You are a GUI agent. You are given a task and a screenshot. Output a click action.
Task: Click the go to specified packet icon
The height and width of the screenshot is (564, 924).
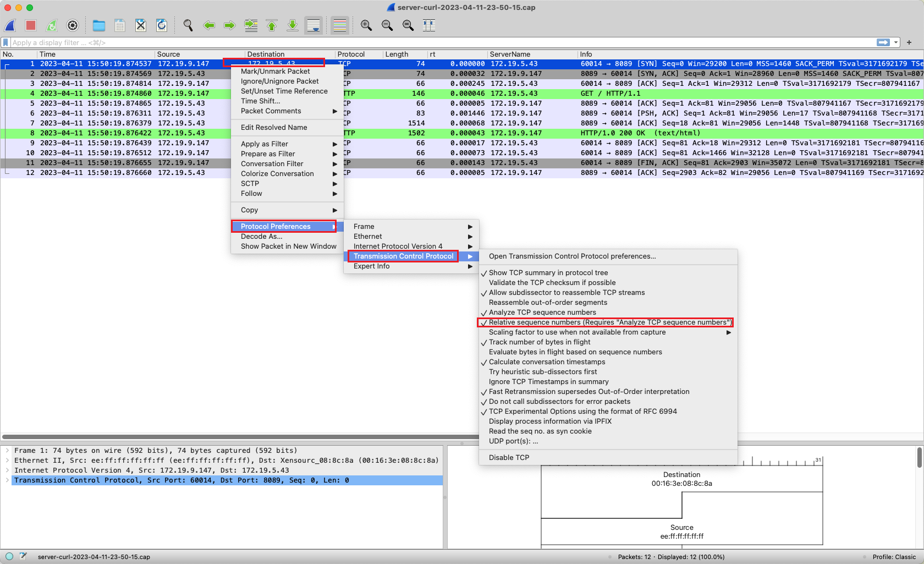[251, 25]
